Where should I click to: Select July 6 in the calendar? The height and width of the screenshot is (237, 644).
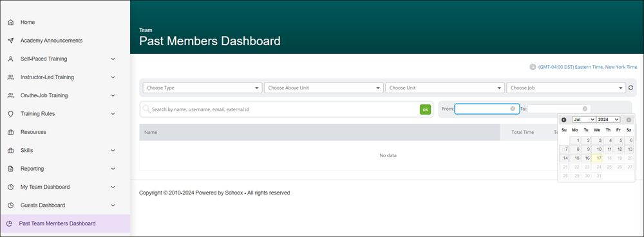coord(629,140)
